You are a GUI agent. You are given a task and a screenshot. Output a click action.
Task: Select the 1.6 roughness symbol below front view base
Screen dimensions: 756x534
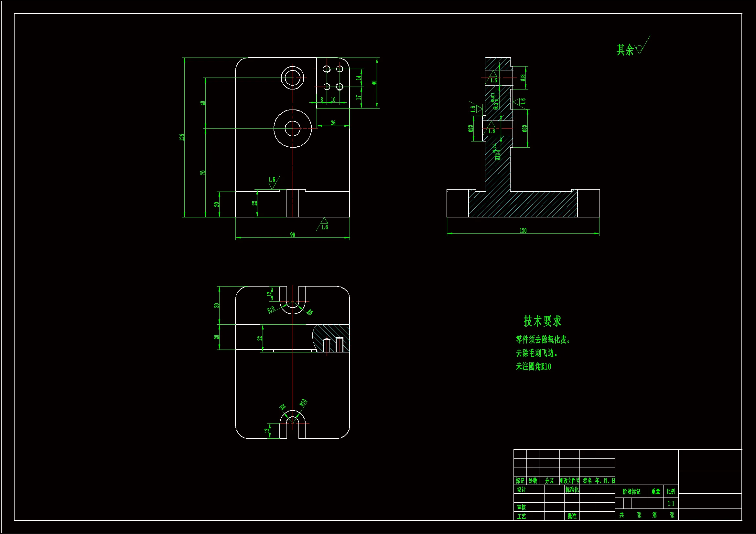(x=324, y=225)
